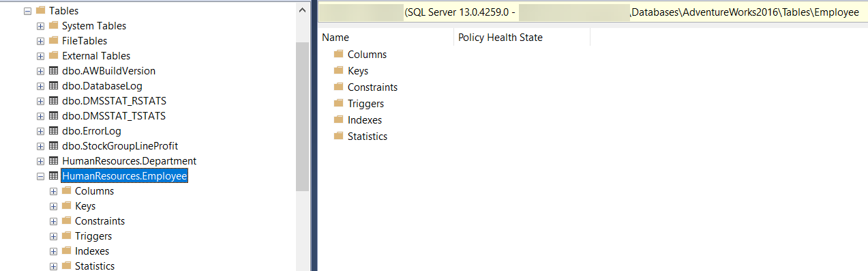Expand dbo.DMSSTAT_RSTATS table node

(x=40, y=101)
